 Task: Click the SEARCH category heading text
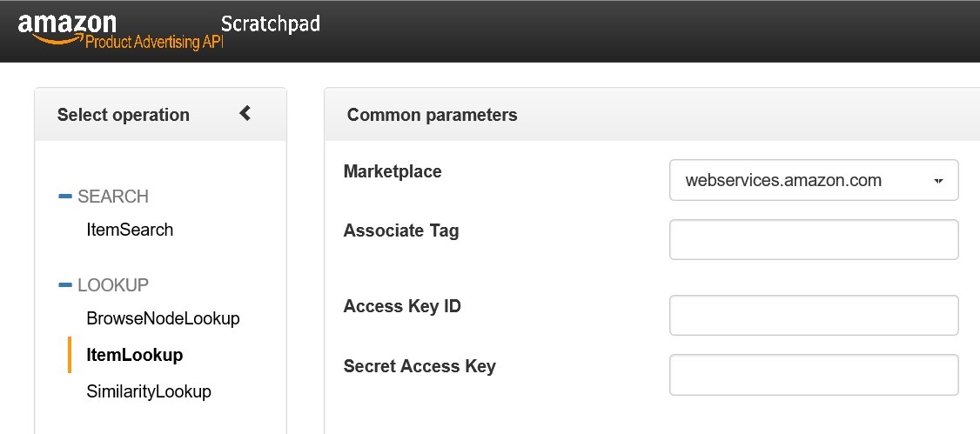[113, 197]
